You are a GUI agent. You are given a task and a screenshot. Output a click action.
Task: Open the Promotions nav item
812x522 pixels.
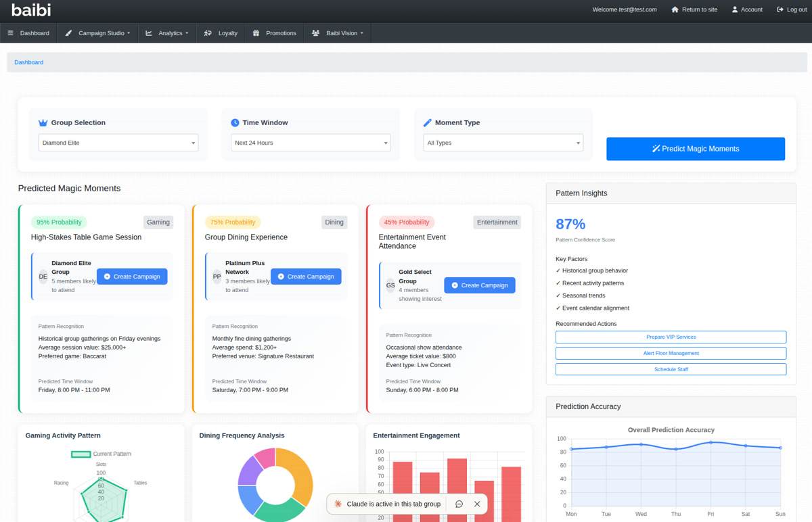275,33
